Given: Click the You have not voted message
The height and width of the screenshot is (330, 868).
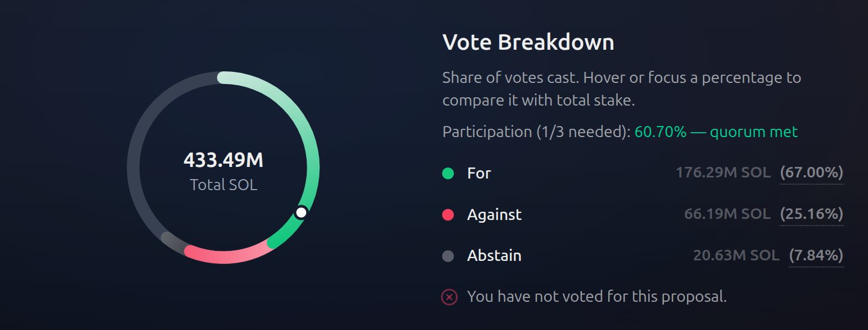Looking at the screenshot, I should pyautogui.click(x=597, y=297).
